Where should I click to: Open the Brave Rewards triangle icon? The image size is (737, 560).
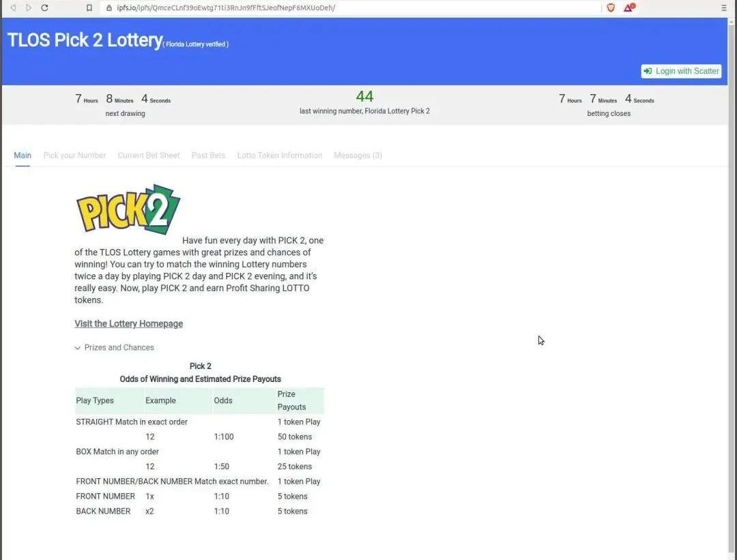629,8
